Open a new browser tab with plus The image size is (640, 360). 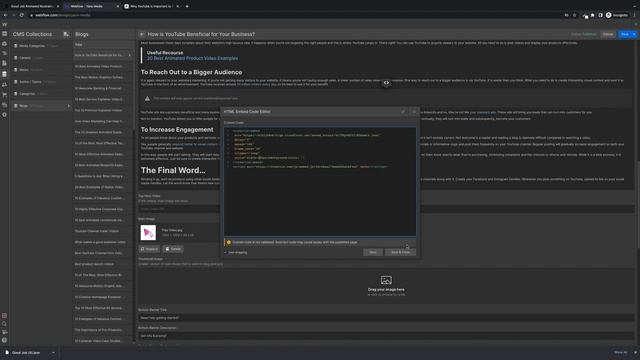click(187, 6)
